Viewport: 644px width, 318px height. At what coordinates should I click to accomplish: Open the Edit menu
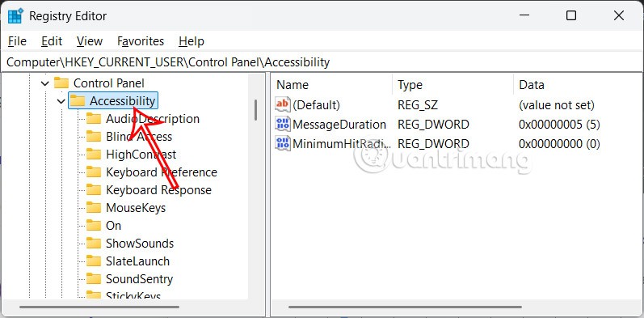[52, 41]
